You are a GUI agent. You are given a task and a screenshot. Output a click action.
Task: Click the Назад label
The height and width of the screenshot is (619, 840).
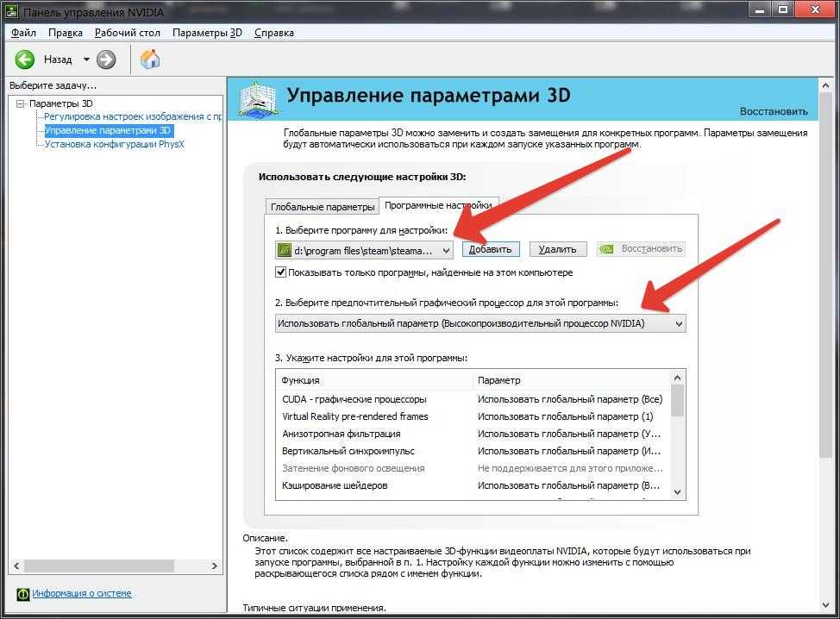(x=58, y=59)
